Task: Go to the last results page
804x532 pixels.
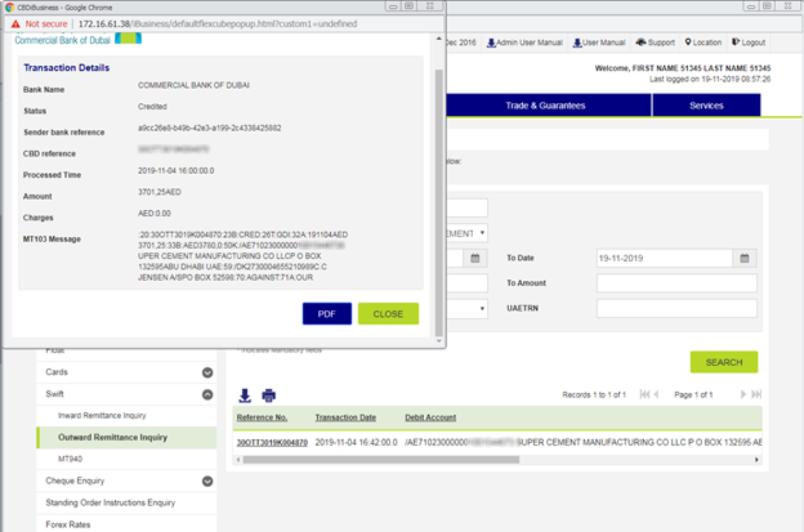Action: 756,394
